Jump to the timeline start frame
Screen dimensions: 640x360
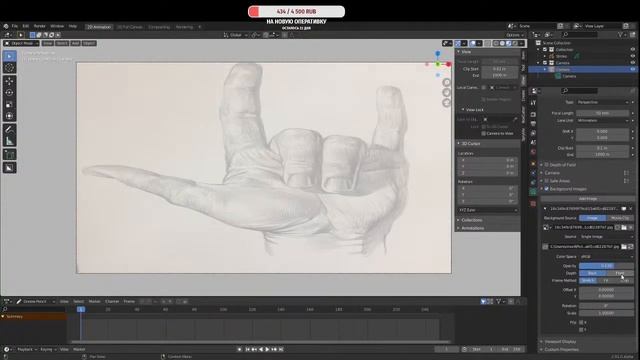tap(247, 349)
